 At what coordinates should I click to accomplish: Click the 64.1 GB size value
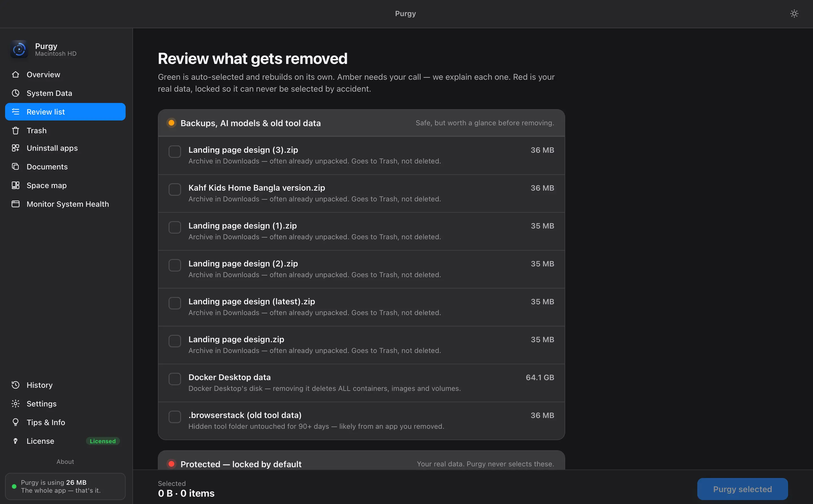point(540,377)
